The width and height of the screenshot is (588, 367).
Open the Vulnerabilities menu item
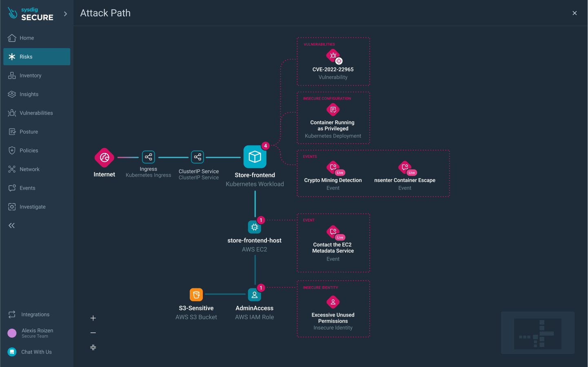point(36,113)
